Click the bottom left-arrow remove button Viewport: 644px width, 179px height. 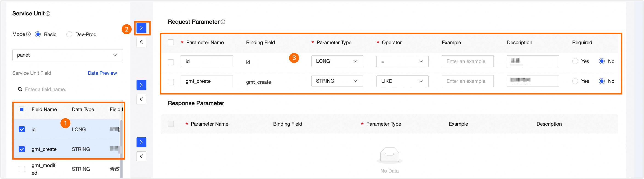click(x=141, y=156)
